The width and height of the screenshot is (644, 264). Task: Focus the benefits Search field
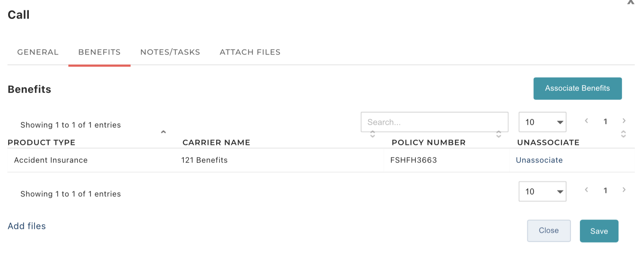(x=434, y=122)
